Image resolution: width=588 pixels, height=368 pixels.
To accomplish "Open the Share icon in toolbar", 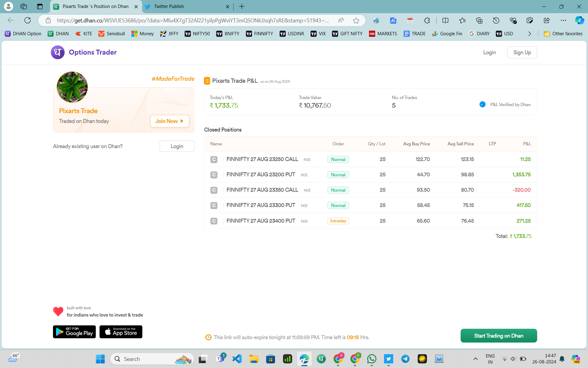I will tap(547, 21).
